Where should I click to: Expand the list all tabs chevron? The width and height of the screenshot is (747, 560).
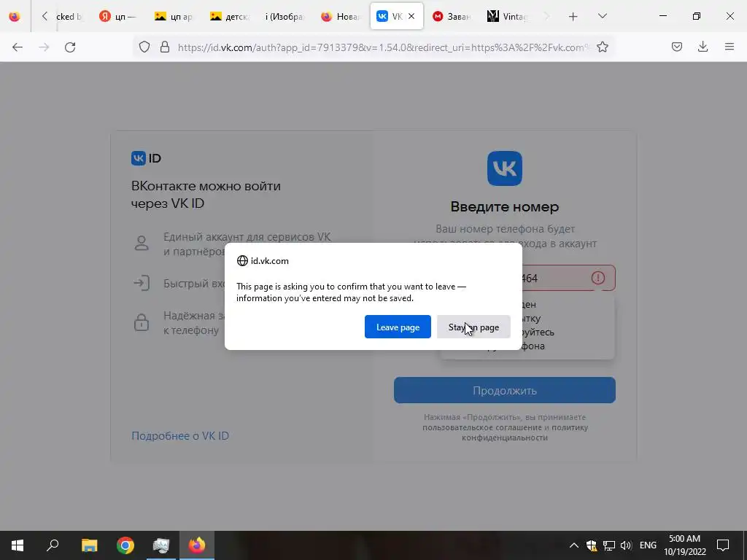[x=602, y=17]
